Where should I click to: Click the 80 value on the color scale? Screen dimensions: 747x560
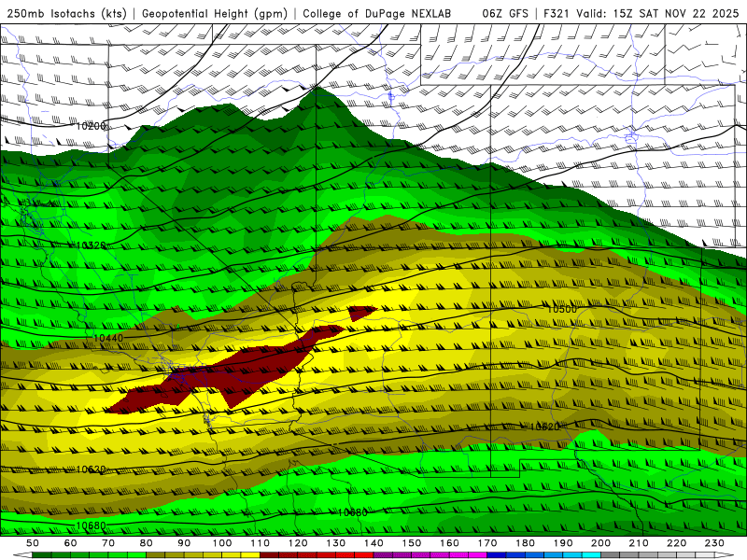147,543
